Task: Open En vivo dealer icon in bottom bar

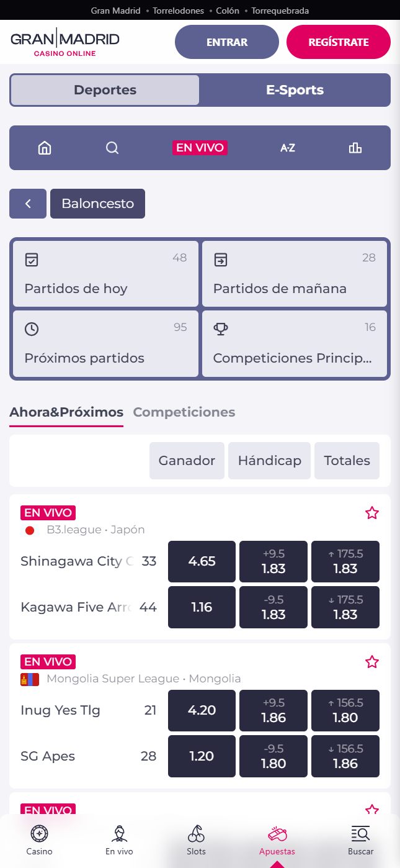Action: 119,841
